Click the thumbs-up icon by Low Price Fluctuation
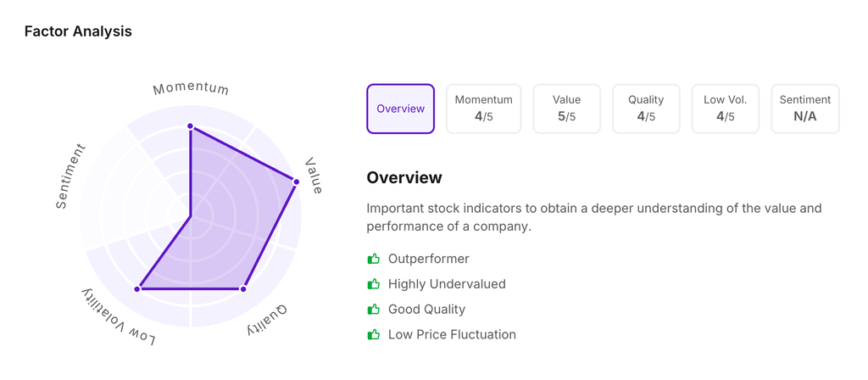The width and height of the screenshot is (868, 380). [373, 335]
